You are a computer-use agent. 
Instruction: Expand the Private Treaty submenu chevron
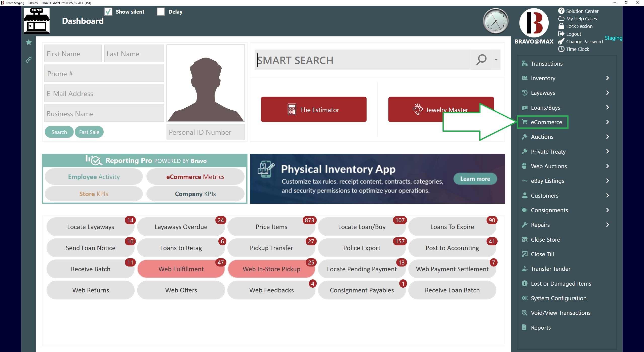coord(608,151)
